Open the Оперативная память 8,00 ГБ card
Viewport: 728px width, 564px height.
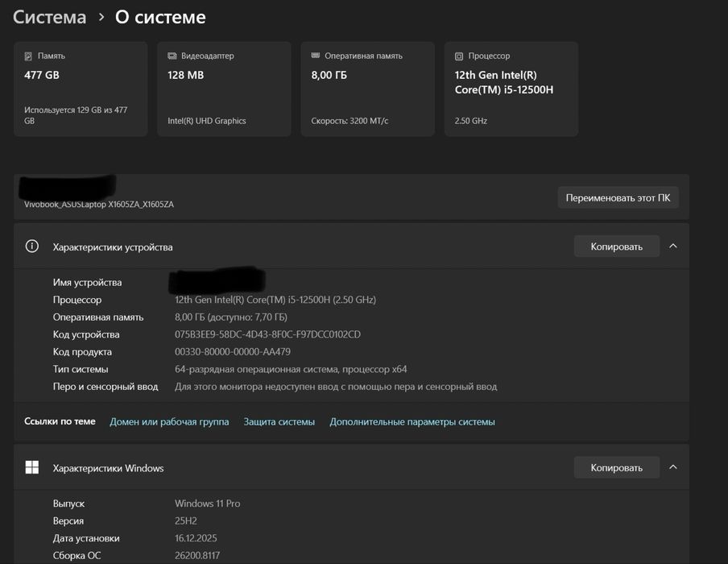coord(368,89)
